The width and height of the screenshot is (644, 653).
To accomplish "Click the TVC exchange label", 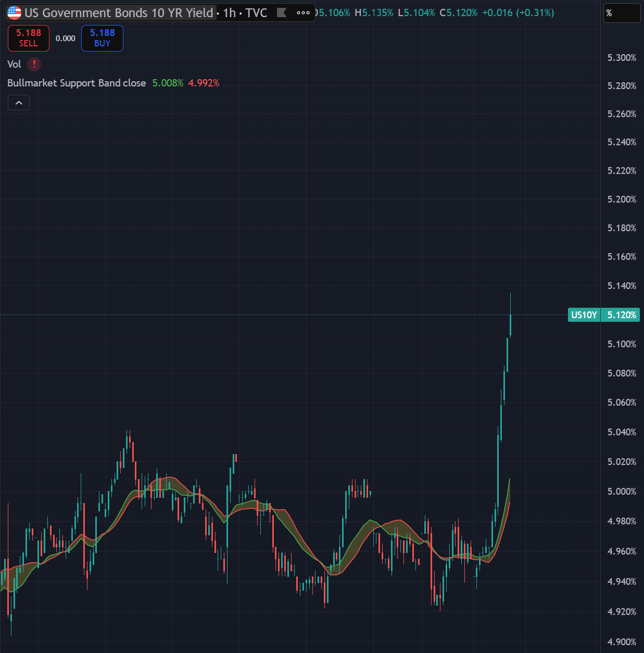I will [x=256, y=12].
